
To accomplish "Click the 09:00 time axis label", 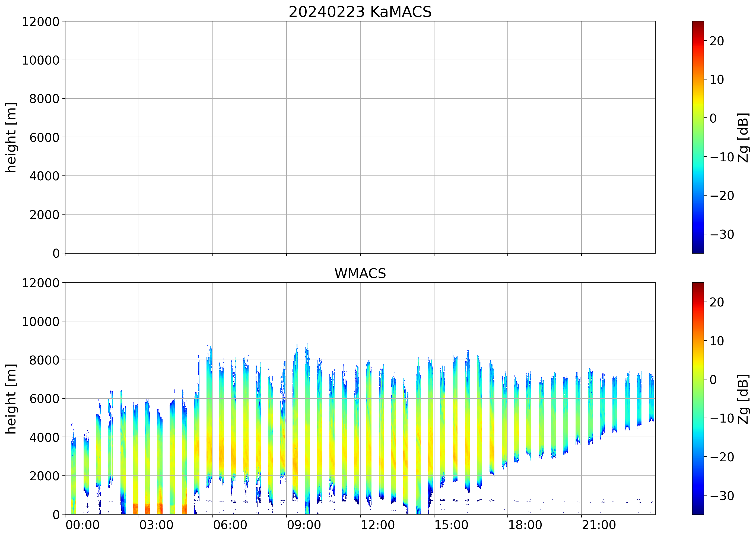I will (303, 525).
